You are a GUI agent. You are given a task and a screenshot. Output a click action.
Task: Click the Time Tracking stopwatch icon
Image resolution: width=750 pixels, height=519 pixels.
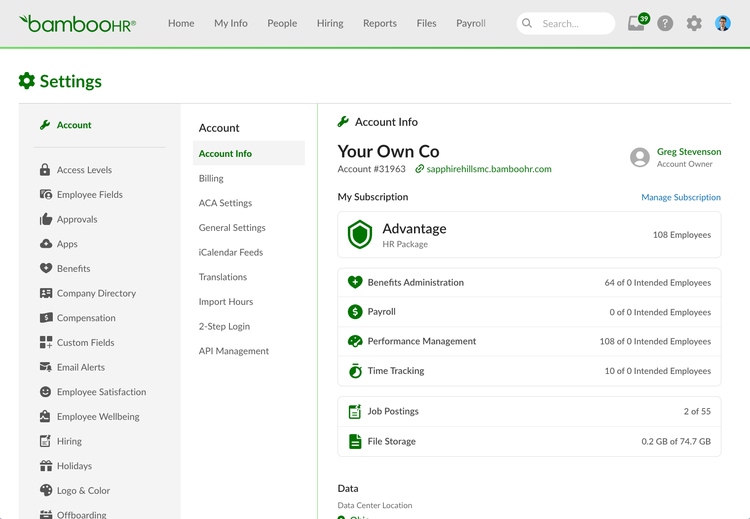(x=355, y=371)
